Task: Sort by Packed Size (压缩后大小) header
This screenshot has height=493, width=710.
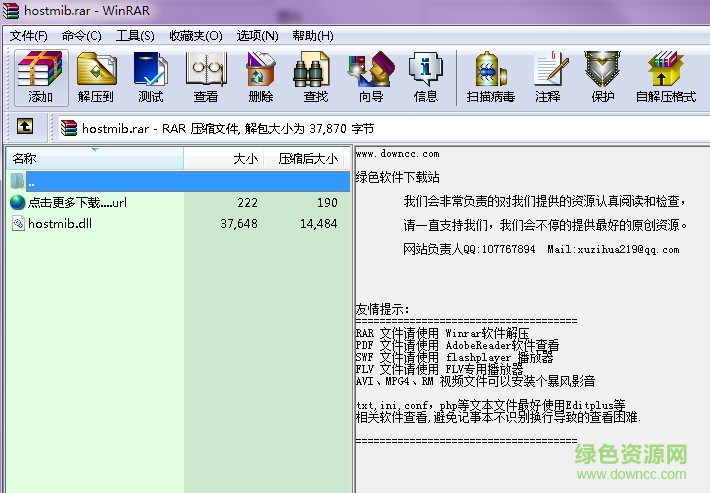Action: 304,158
